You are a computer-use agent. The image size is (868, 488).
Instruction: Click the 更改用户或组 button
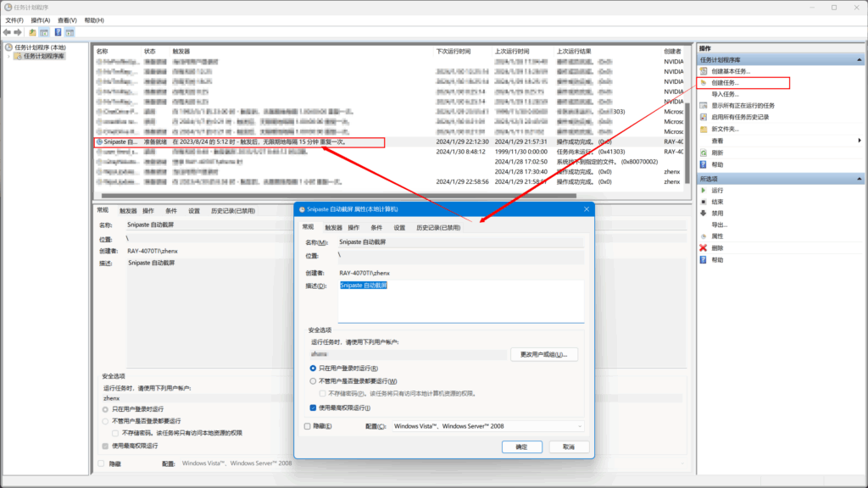[543, 354]
